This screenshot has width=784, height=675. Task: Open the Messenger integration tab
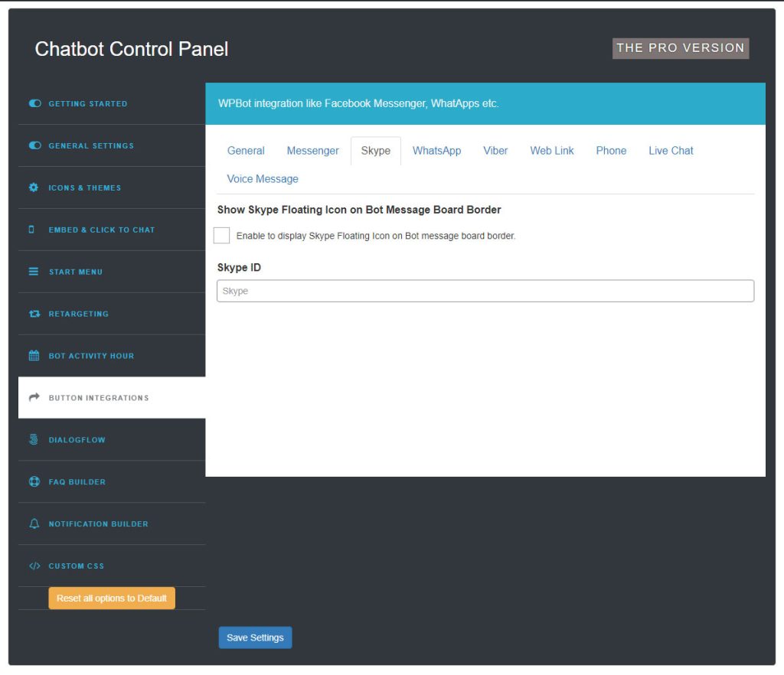[x=312, y=151]
